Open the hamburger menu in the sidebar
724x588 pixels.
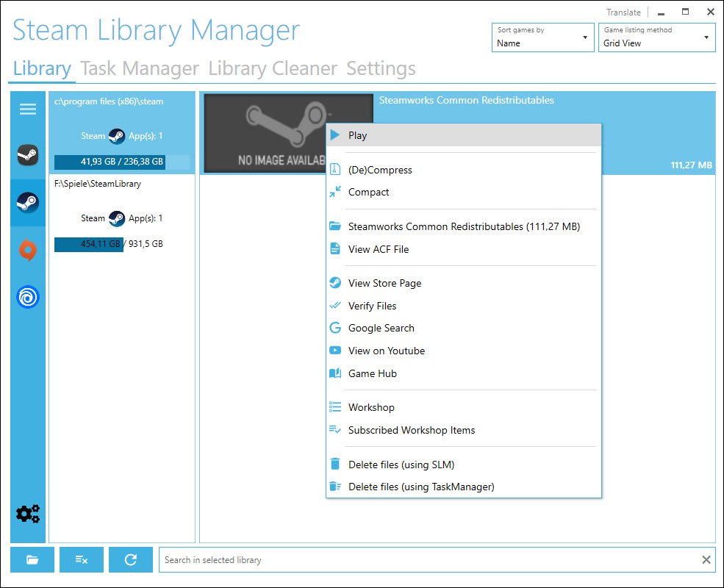pos(28,109)
